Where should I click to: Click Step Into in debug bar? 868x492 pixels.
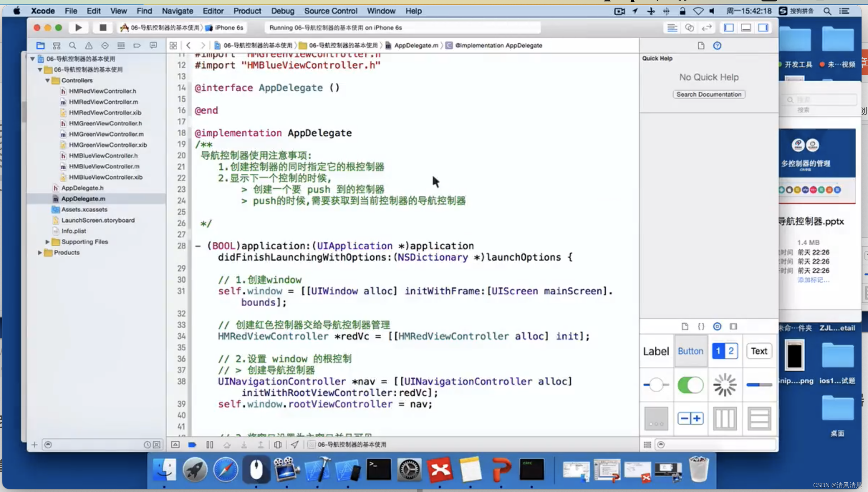(244, 444)
